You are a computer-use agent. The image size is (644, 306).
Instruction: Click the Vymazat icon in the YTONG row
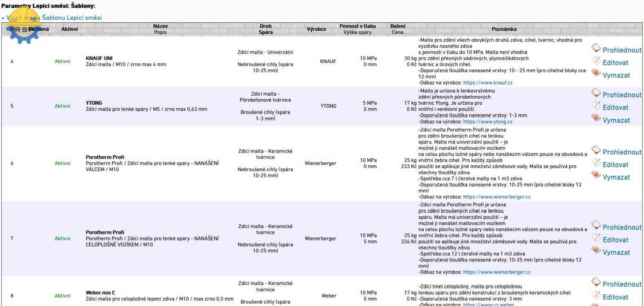click(596, 118)
